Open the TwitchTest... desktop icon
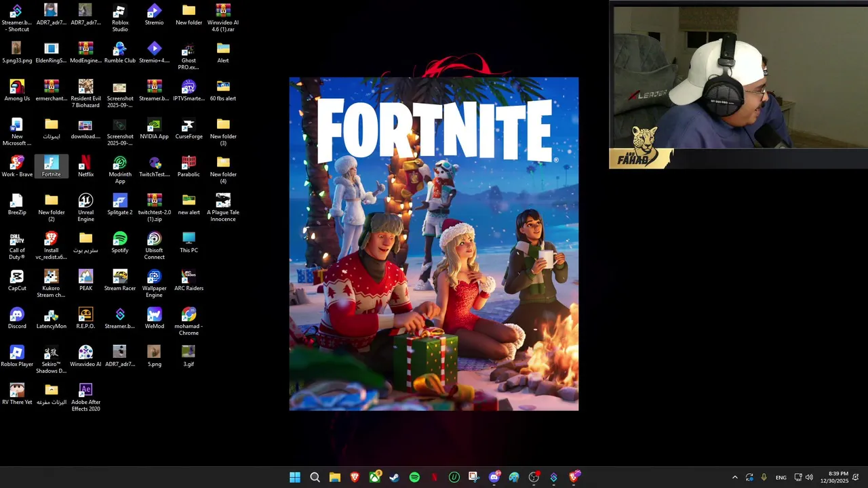Image resolution: width=868 pixels, height=488 pixels. [x=154, y=166]
